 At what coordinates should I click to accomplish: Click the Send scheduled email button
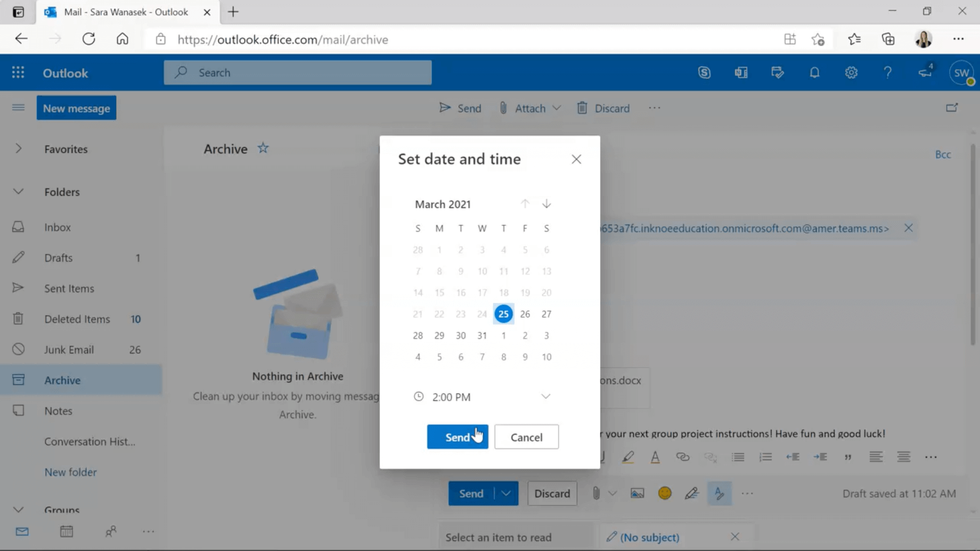(x=458, y=437)
